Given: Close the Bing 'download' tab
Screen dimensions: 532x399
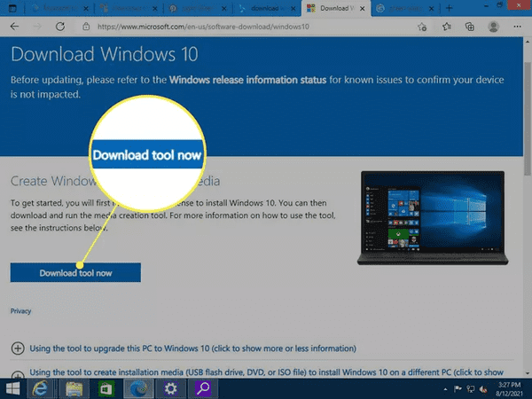Looking at the screenshot, I should [x=293, y=9].
